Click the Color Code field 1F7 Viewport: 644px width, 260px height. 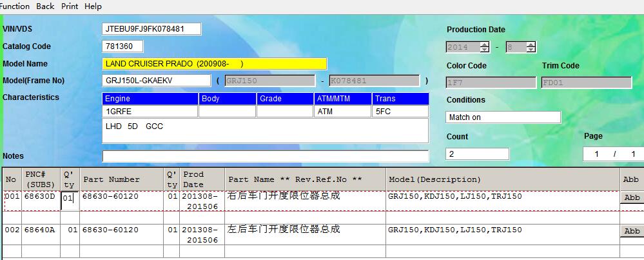point(491,83)
